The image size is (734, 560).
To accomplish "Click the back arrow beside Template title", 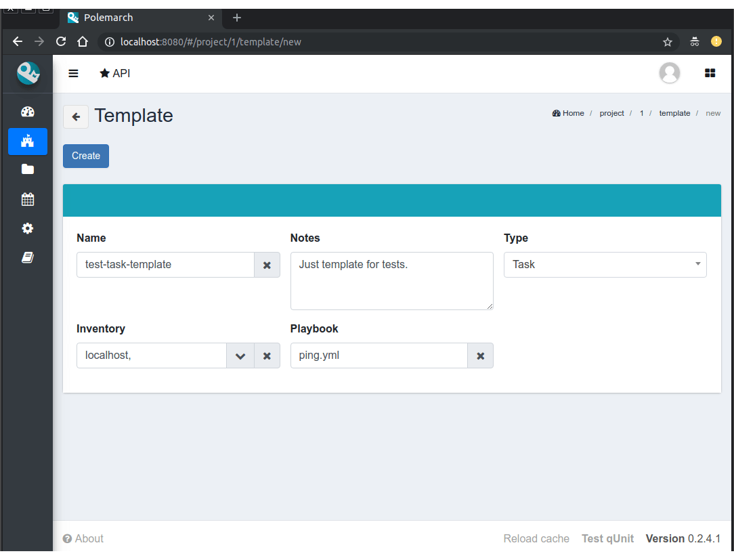I will pyautogui.click(x=76, y=116).
